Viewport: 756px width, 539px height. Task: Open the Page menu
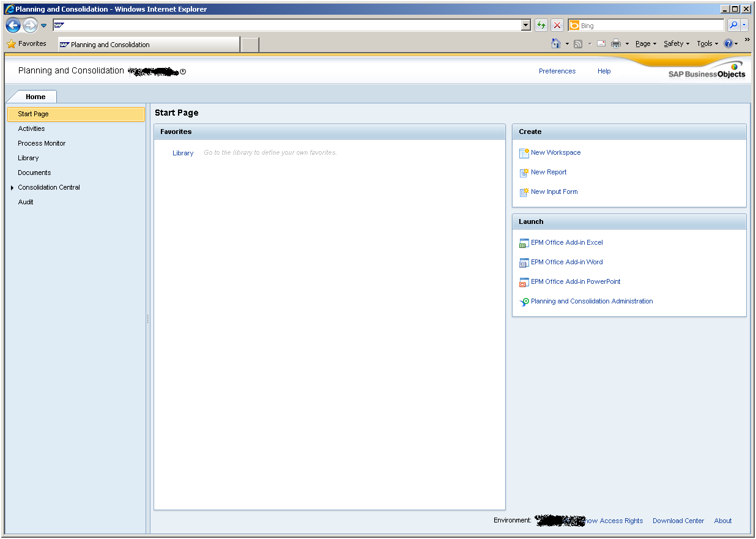pos(646,44)
